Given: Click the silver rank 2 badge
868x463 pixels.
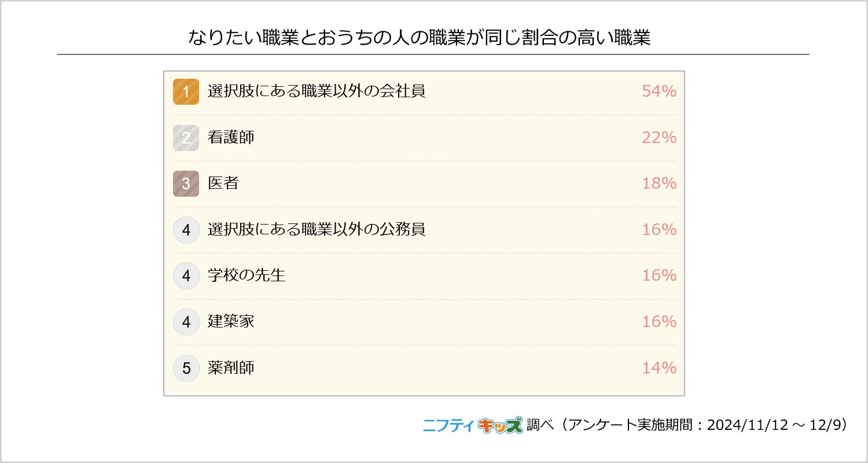Looking at the screenshot, I should (186, 138).
